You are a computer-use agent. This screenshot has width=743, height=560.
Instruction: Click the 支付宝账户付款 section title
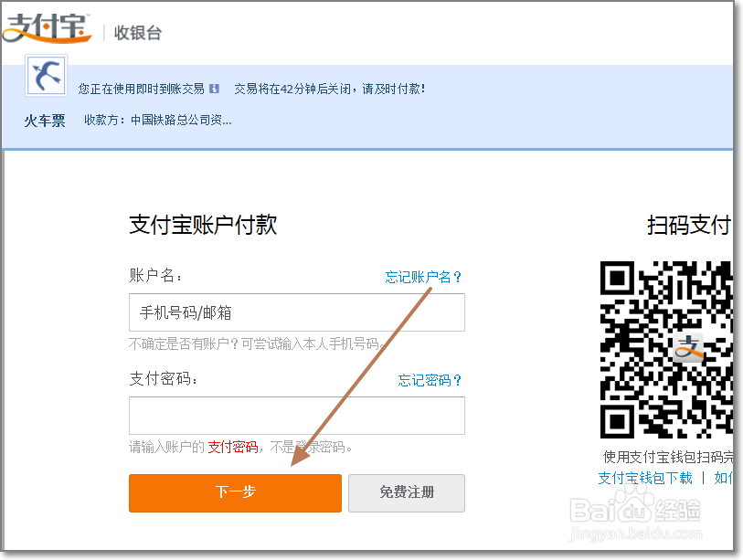(x=201, y=225)
